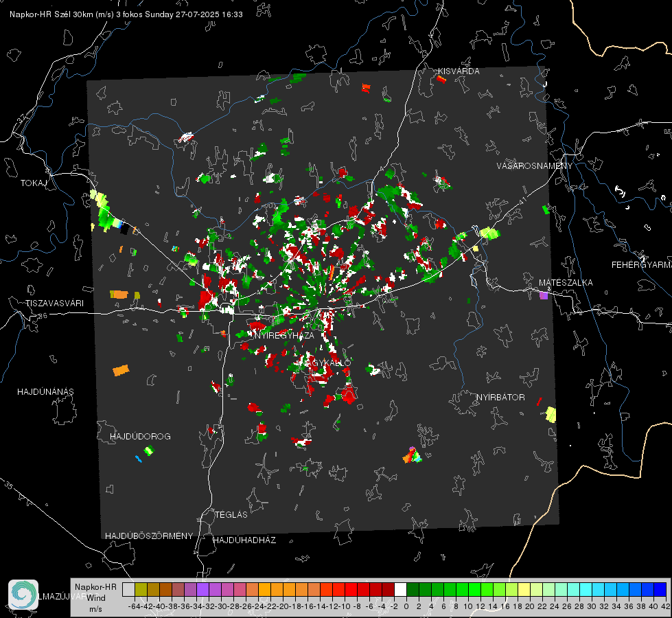Click the purple radar echo beside MÁTÉSZALKA
This screenshot has width=672, height=618.
tap(544, 295)
